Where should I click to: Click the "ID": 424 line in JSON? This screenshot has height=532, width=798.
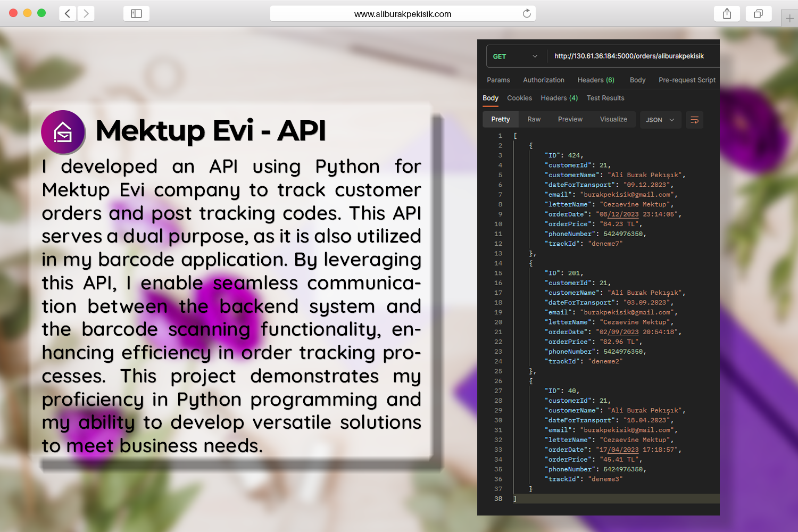tap(564, 155)
